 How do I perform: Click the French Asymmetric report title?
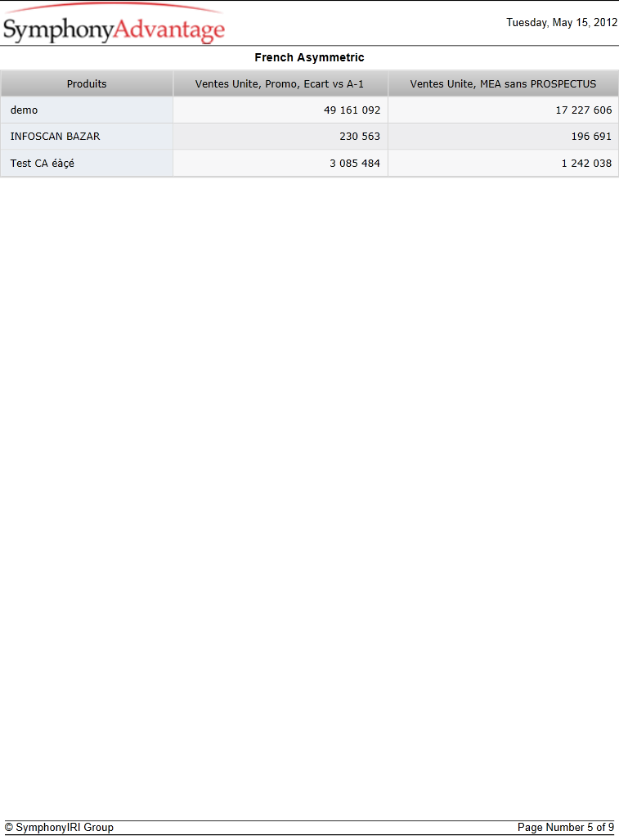(309, 57)
